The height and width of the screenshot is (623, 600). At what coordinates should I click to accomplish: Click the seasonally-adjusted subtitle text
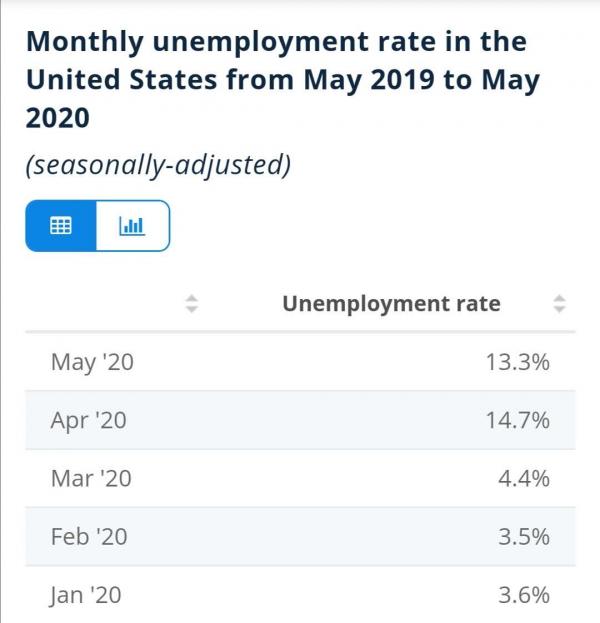coord(157,165)
